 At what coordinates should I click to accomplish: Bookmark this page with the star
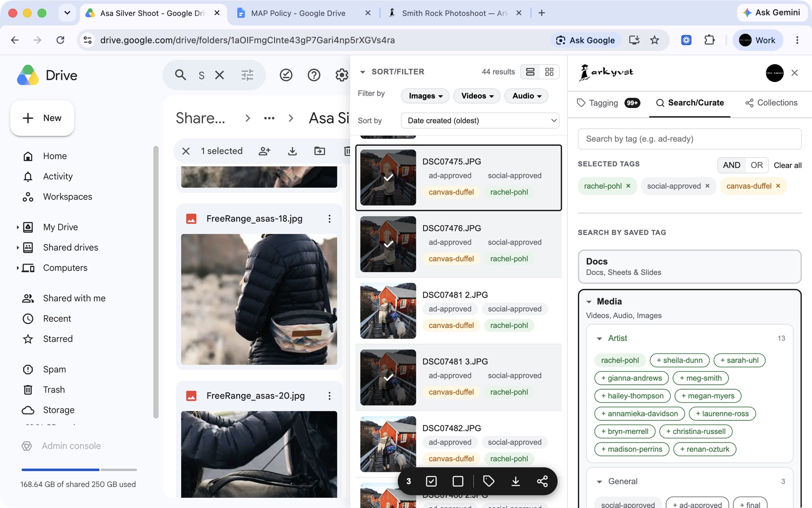655,40
